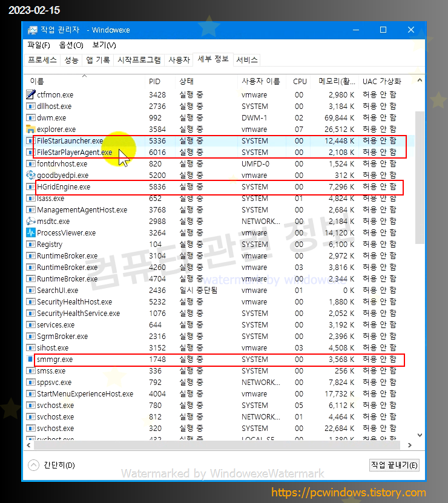Click the vertical scrollbar up arrow
Viewport: 448px width, 503px height.
[x=420, y=80]
